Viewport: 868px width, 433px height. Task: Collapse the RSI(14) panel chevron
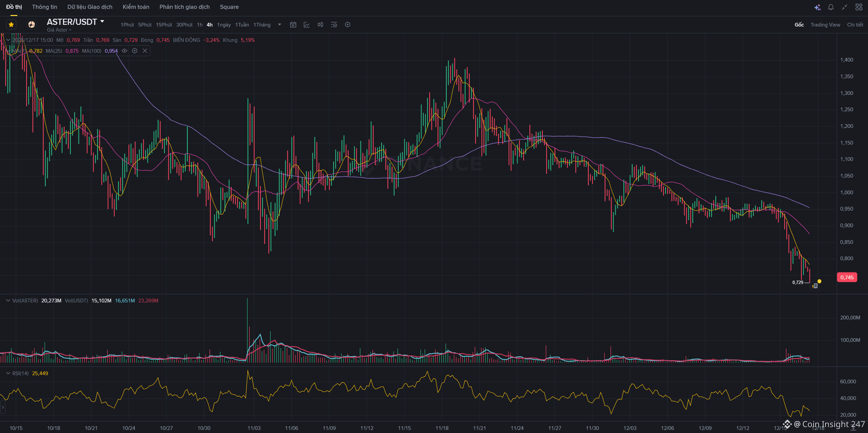8,373
